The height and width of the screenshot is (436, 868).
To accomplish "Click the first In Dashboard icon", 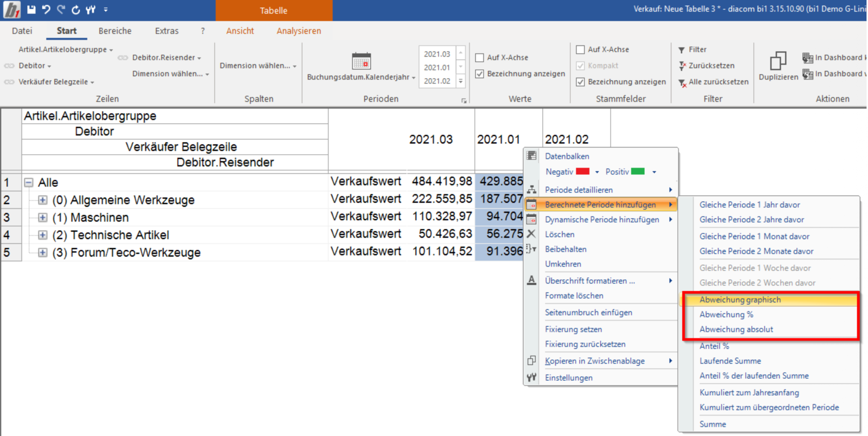I will click(x=808, y=57).
